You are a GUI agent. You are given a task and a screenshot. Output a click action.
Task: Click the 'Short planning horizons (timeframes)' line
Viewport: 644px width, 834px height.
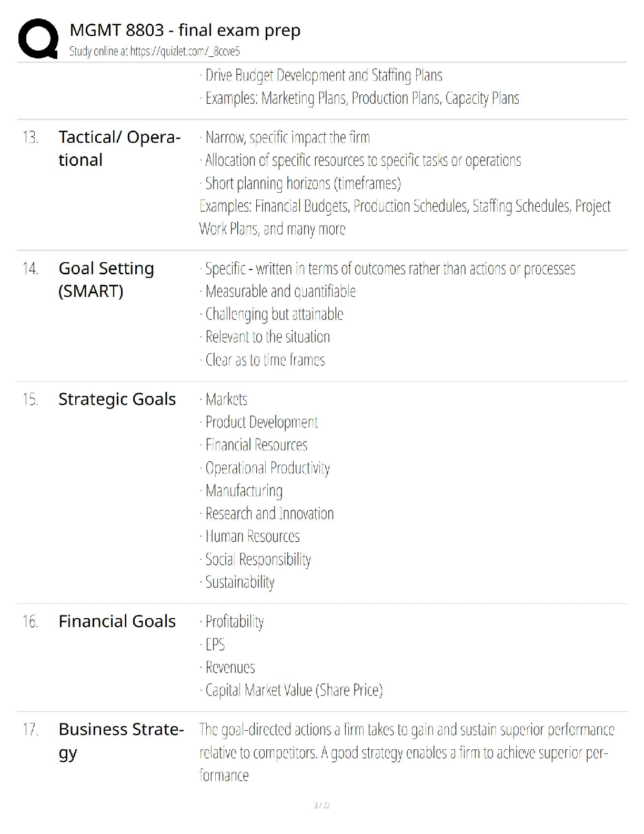point(300,183)
